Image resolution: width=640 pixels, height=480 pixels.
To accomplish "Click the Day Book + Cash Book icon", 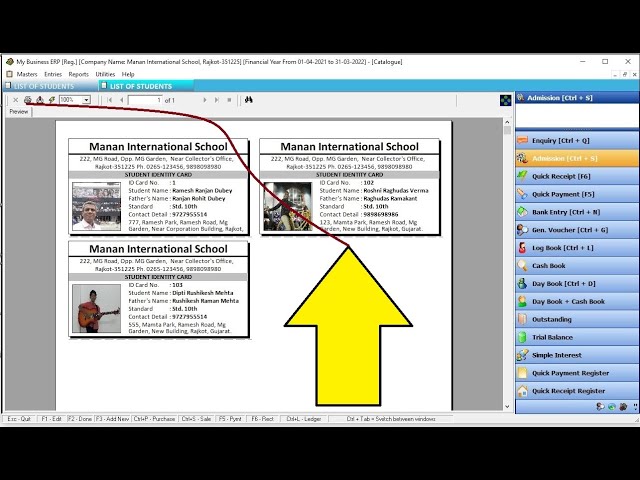I will pos(522,302).
